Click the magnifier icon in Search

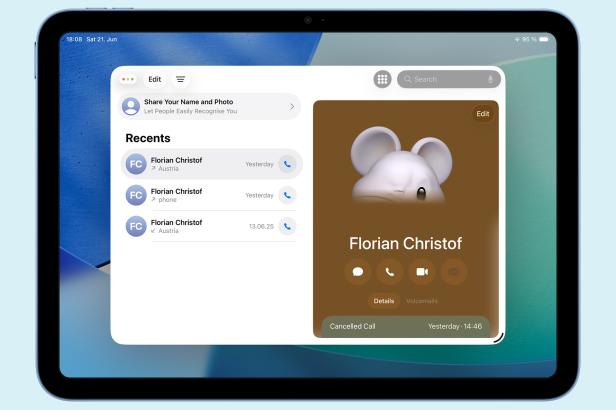(x=407, y=79)
